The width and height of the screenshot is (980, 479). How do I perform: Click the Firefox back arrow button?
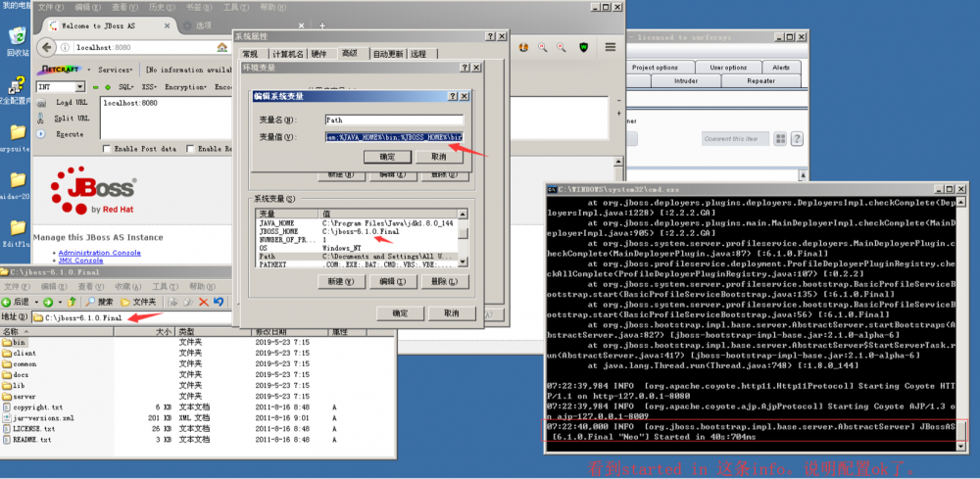[x=46, y=47]
